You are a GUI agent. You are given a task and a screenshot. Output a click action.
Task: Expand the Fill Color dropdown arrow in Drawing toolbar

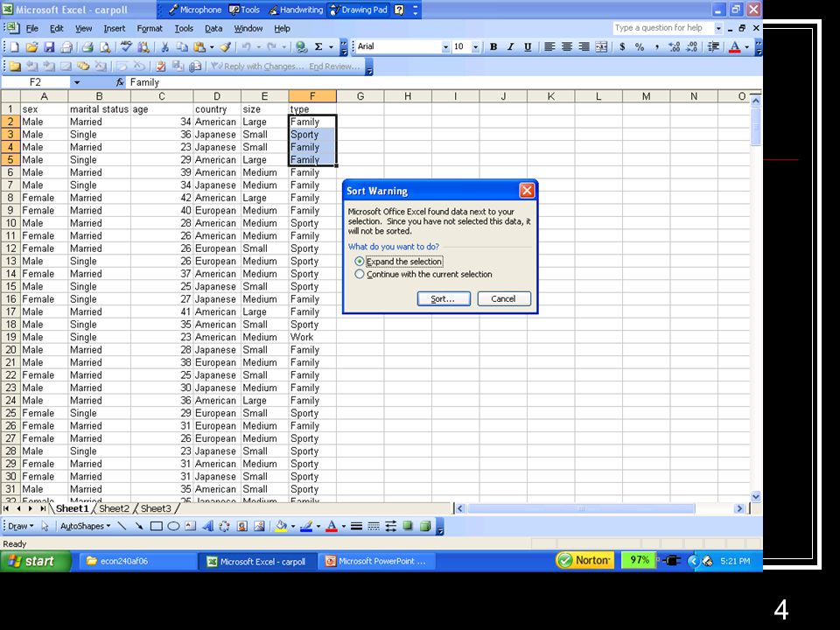point(292,526)
